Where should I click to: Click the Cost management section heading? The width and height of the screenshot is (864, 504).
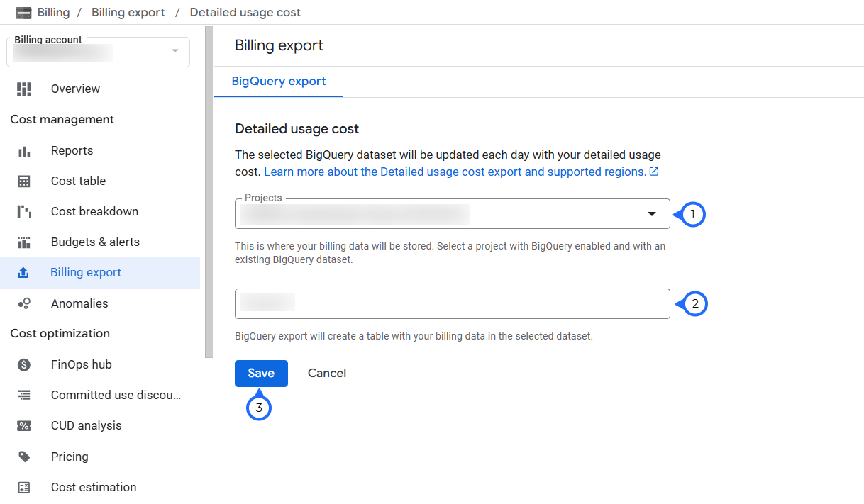click(x=62, y=119)
